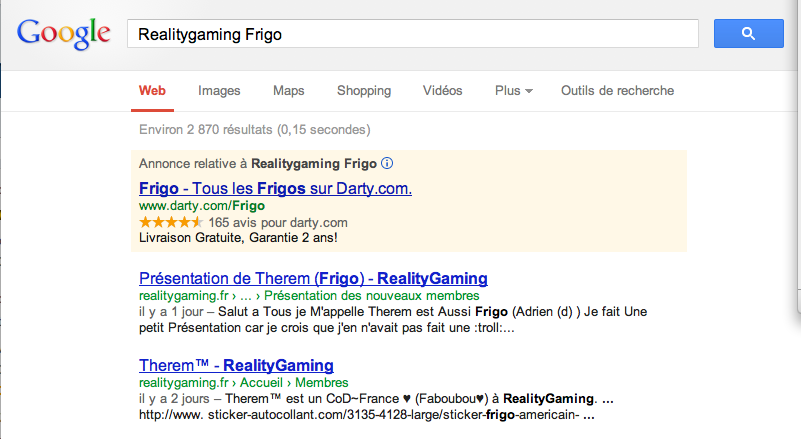This screenshot has width=801, height=439.
Task: Select the Web tab
Action: click(152, 90)
